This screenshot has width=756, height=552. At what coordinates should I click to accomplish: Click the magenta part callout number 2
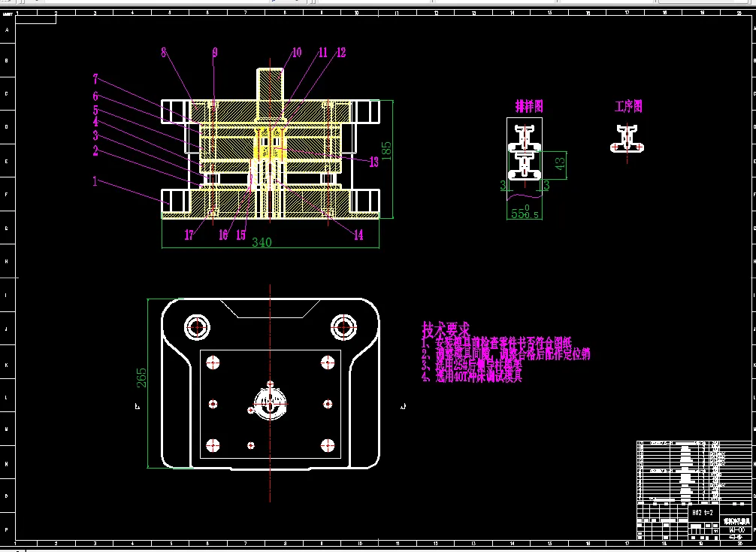(95, 151)
